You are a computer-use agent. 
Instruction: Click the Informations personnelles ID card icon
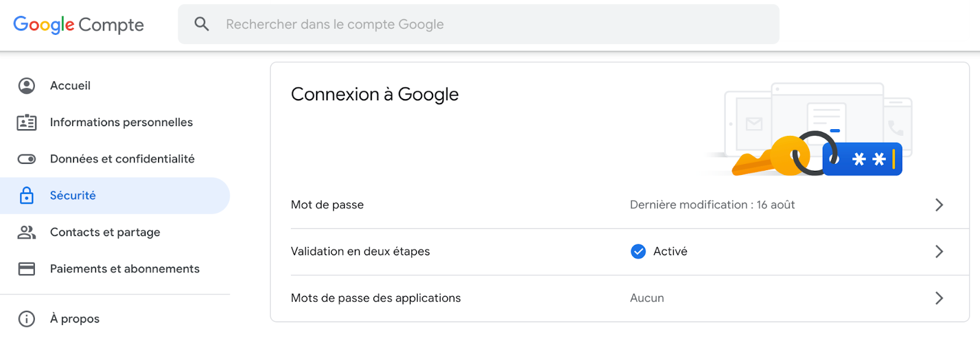tap(26, 122)
